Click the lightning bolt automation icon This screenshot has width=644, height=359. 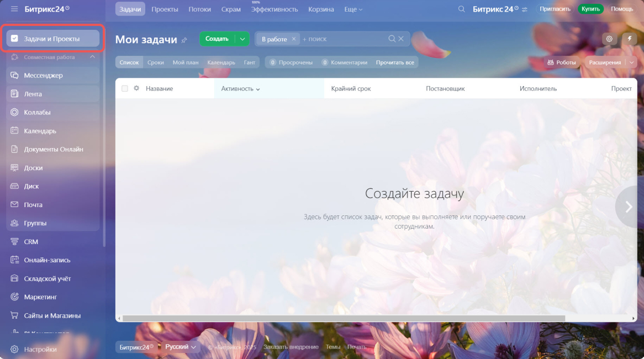[x=630, y=39]
